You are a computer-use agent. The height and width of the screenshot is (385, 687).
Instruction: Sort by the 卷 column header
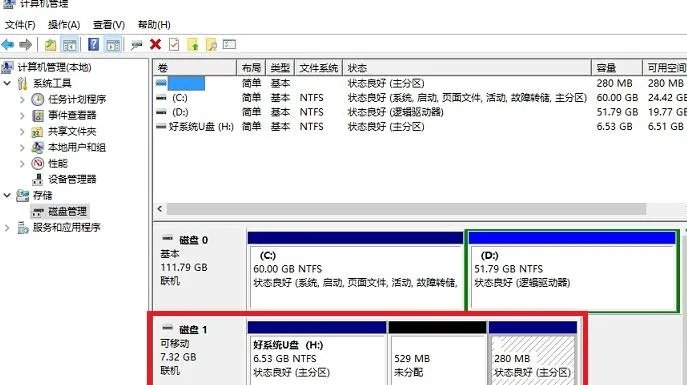pos(195,68)
